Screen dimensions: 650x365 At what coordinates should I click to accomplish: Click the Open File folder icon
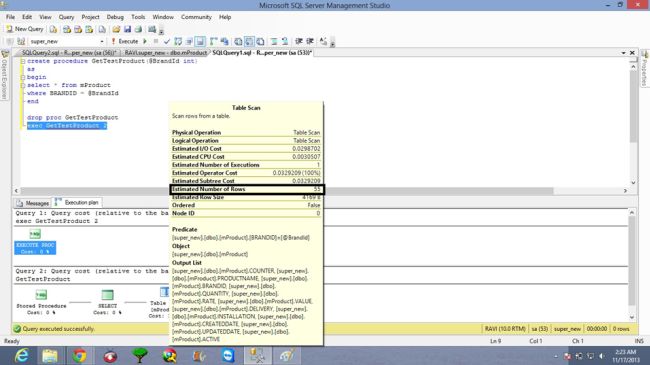(x=116, y=29)
